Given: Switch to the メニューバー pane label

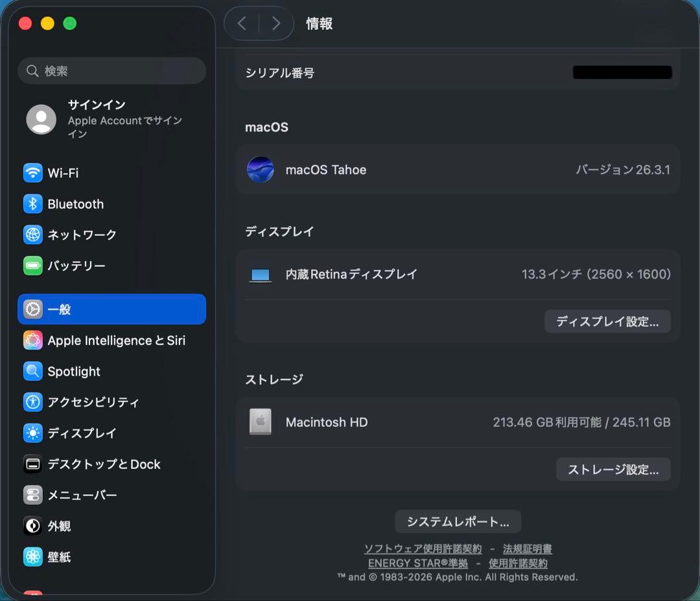Looking at the screenshot, I should coord(82,495).
